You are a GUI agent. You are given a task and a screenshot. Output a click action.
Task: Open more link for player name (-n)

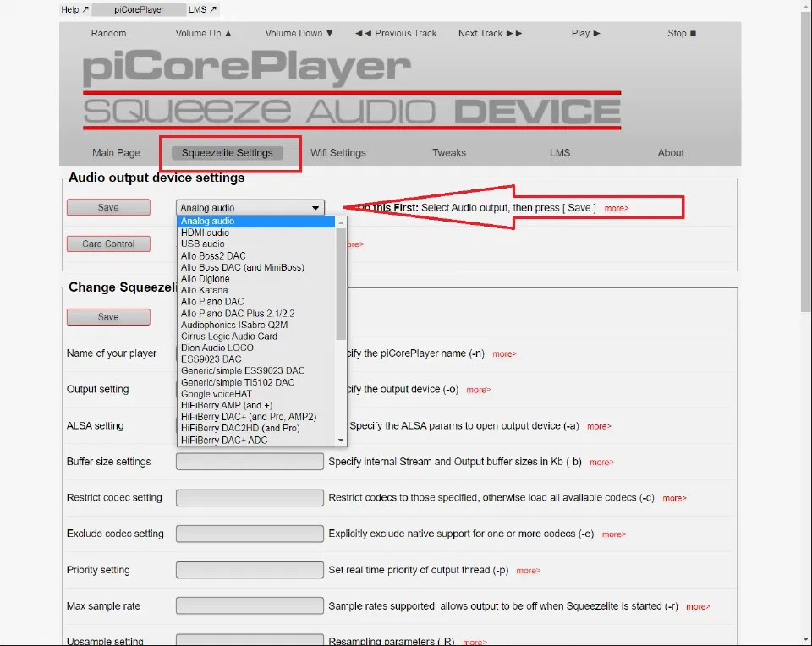[x=504, y=354]
